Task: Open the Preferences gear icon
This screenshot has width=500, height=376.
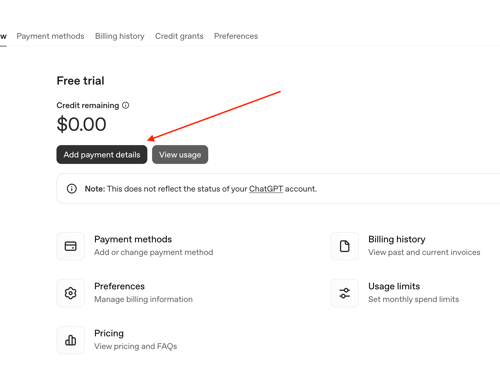Action: tap(70, 293)
